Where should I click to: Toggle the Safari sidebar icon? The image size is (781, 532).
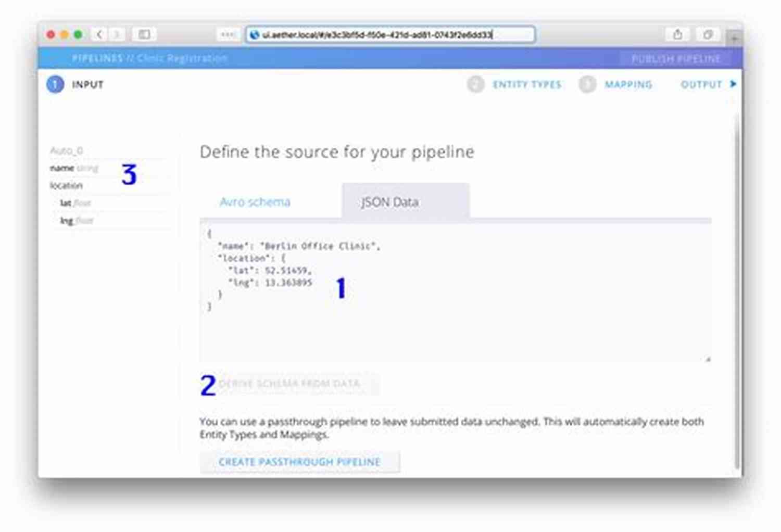pos(144,34)
